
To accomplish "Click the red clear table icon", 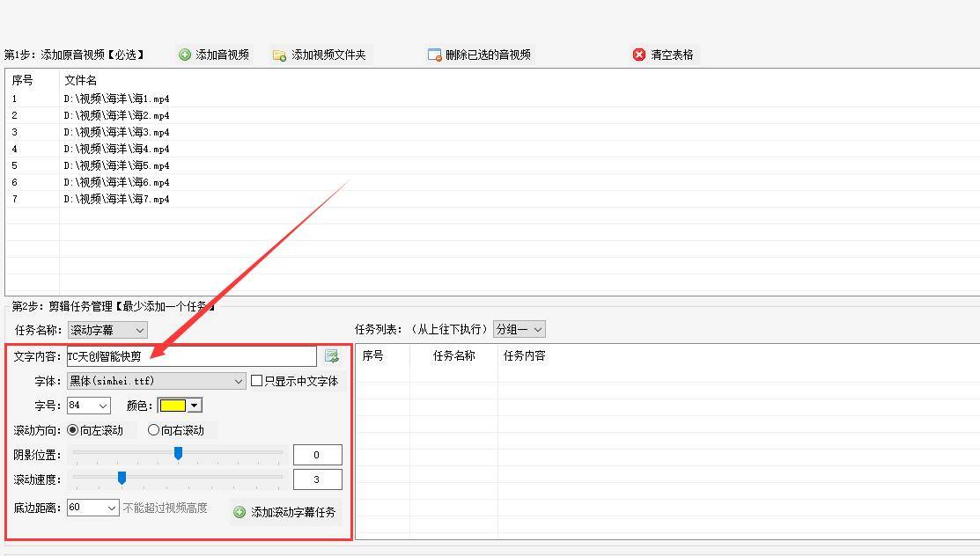I will click(638, 55).
